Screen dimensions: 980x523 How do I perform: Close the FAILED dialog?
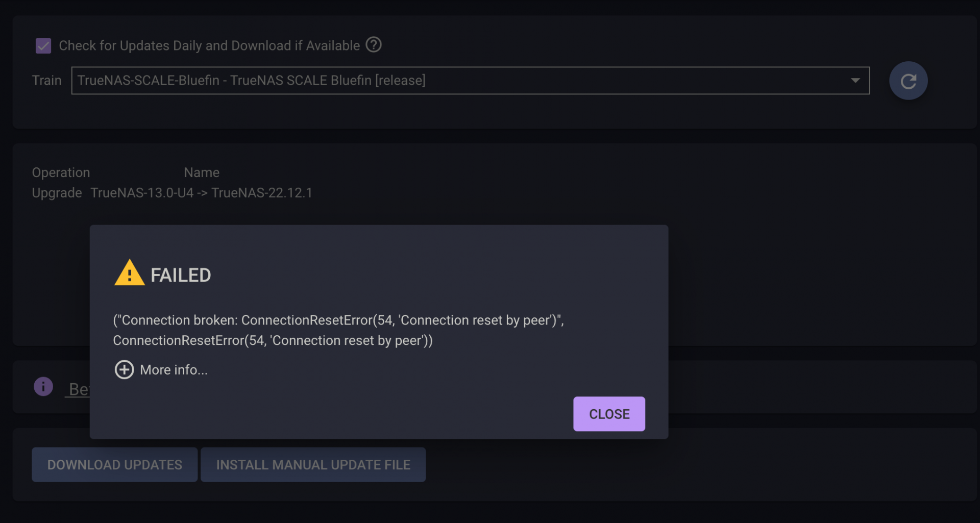609,414
